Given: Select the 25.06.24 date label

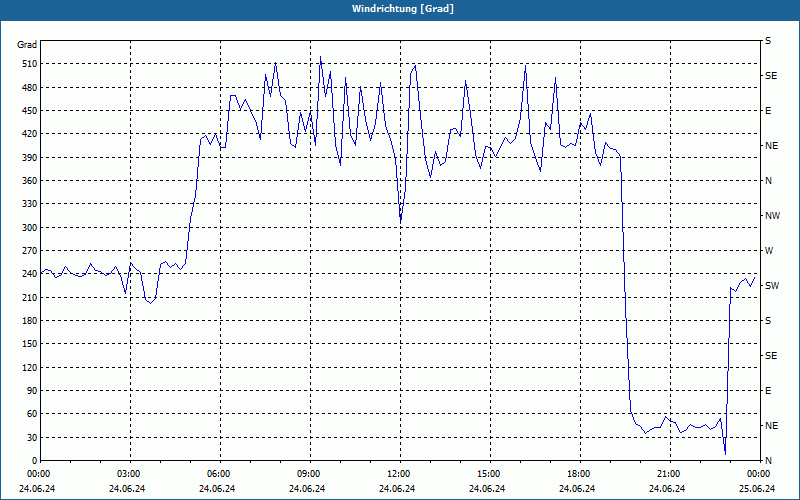Looking at the screenshot, I should pyautogui.click(x=757, y=489).
